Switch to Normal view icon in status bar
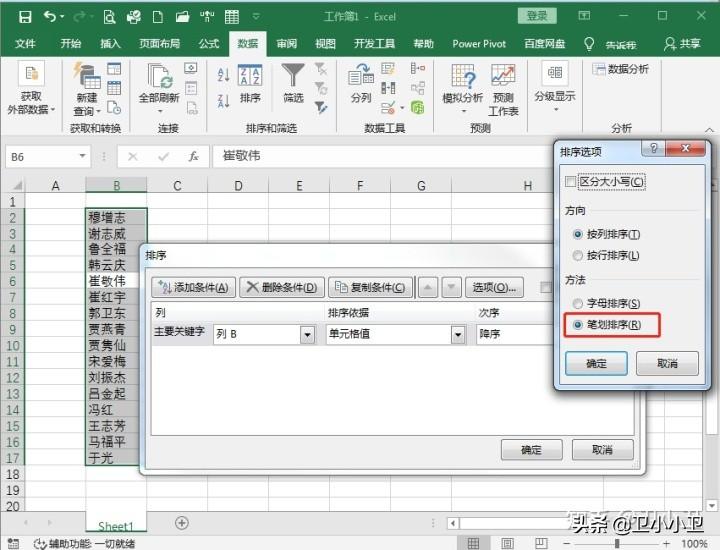The width and height of the screenshot is (720, 550). [473, 544]
